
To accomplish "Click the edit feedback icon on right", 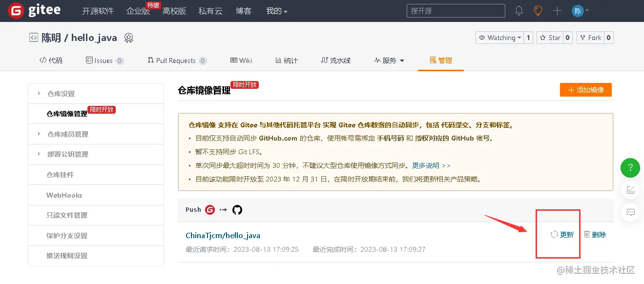I will 630,190.
